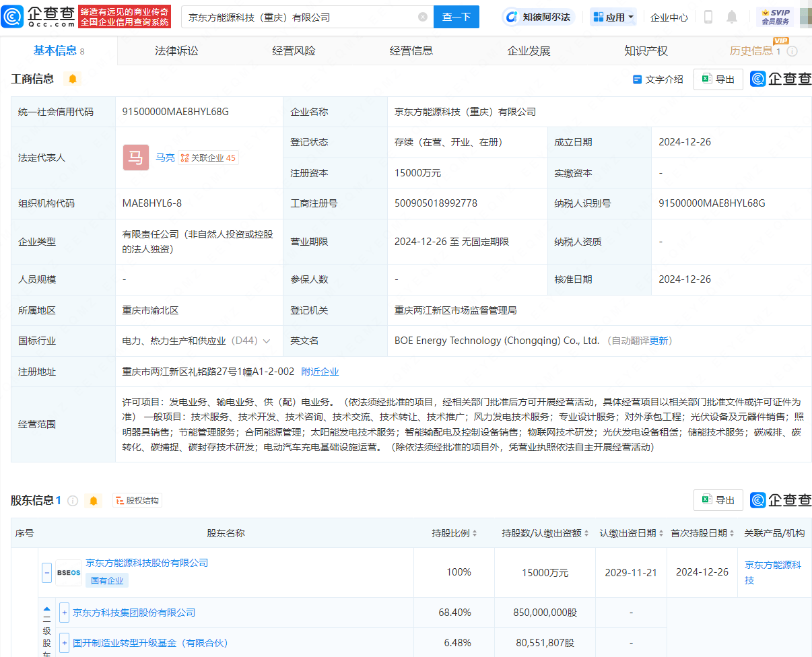
Task: Click the orange bell next to 工商信息
Action: [x=73, y=79]
